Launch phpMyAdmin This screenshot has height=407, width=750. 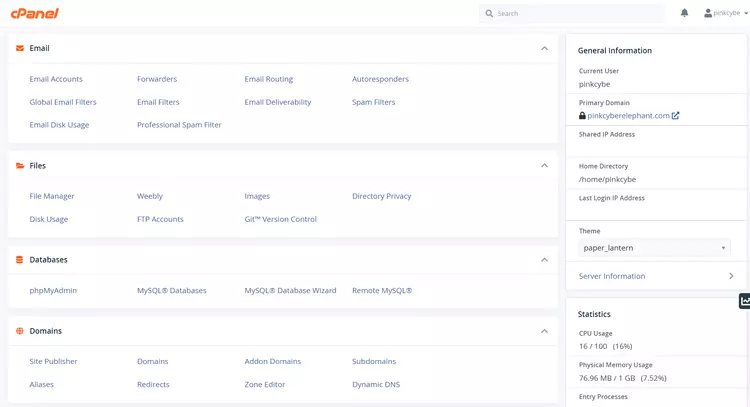coord(53,290)
